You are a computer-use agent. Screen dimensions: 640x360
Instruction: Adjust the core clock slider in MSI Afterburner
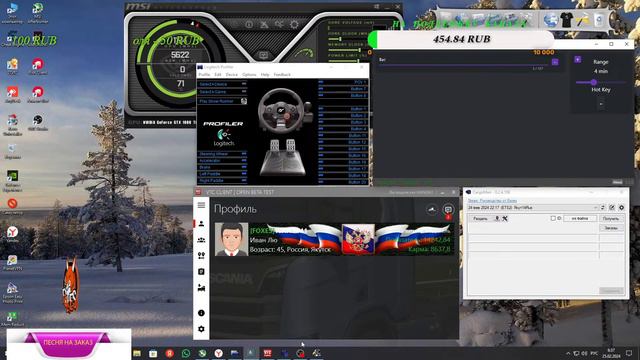340,39
